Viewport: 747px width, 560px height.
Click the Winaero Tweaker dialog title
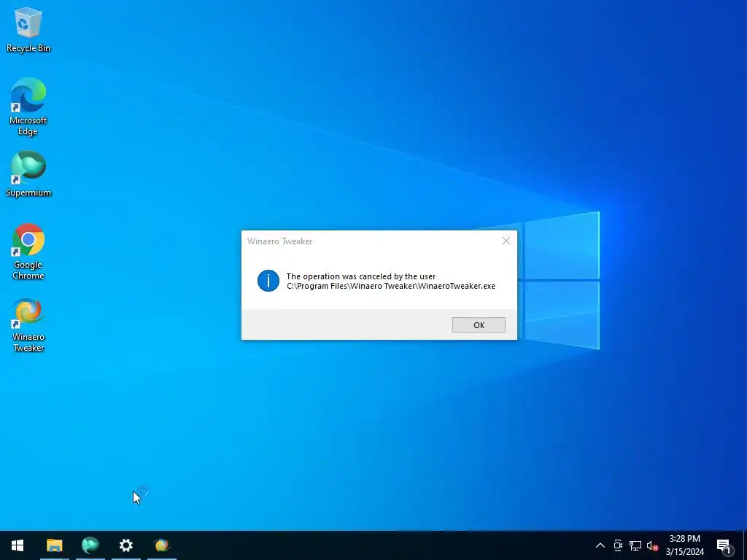tap(279, 241)
